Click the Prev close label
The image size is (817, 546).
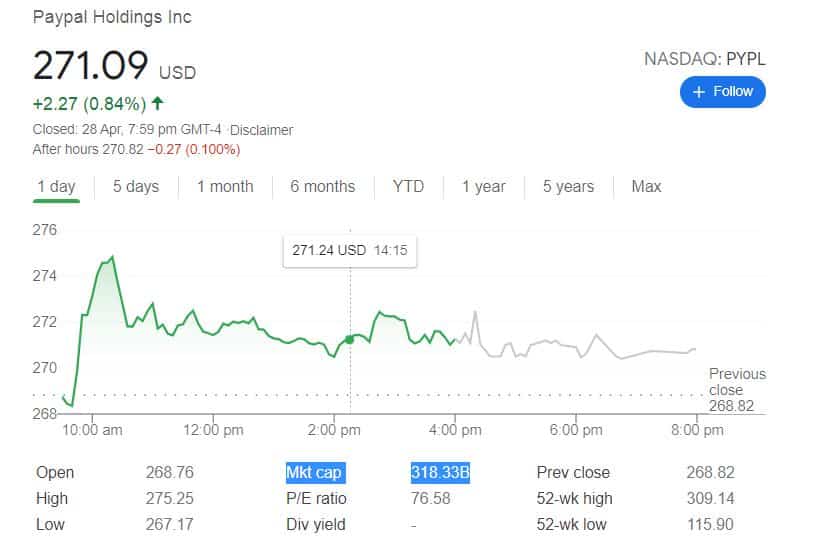click(573, 473)
